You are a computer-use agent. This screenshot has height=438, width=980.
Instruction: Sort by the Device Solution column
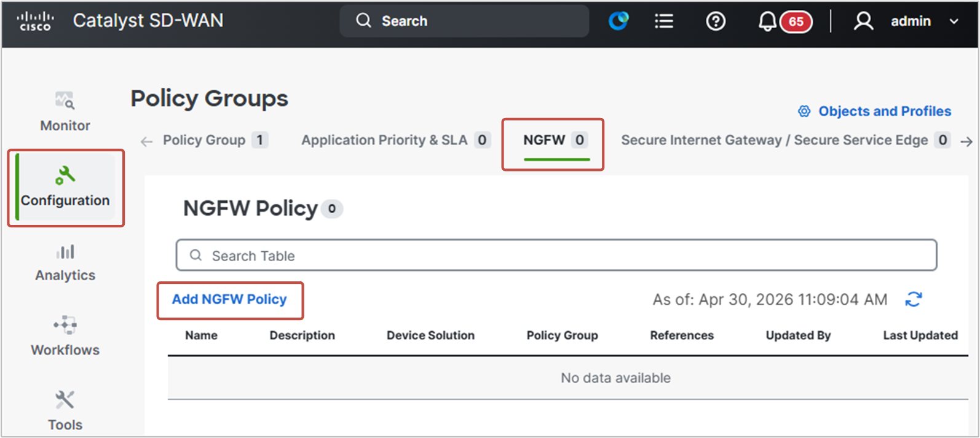click(x=430, y=335)
